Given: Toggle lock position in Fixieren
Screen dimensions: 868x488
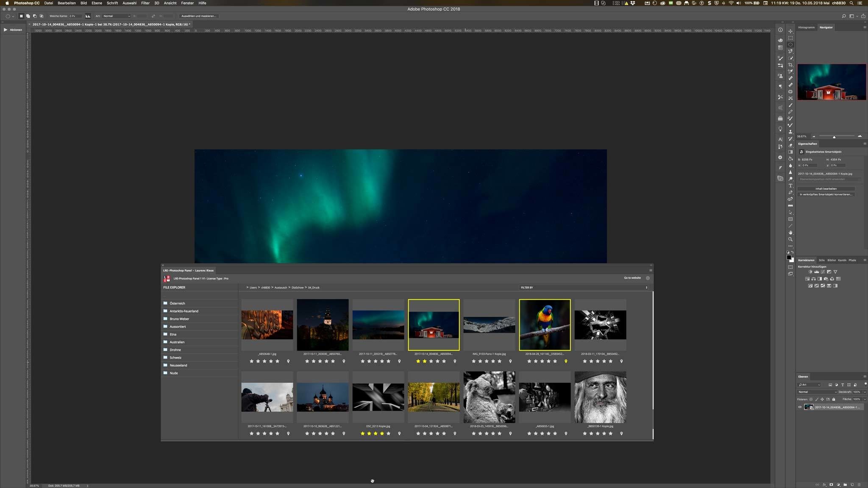Looking at the screenshot, I should [822, 399].
